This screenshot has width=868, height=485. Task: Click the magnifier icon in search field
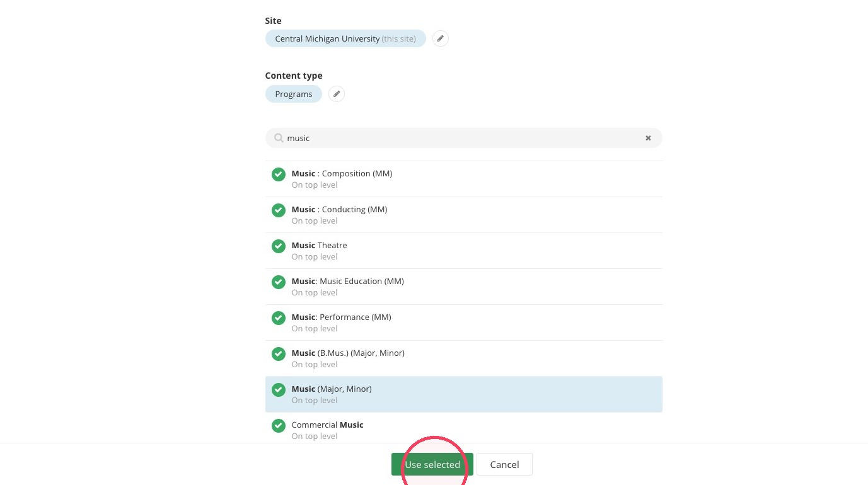pyautogui.click(x=279, y=138)
